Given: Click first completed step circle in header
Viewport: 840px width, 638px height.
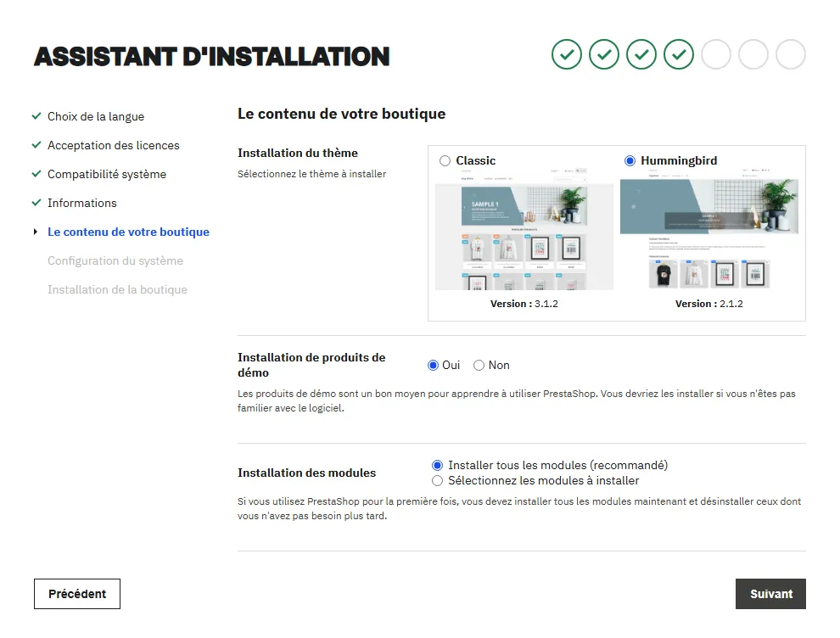Looking at the screenshot, I should click(567, 54).
